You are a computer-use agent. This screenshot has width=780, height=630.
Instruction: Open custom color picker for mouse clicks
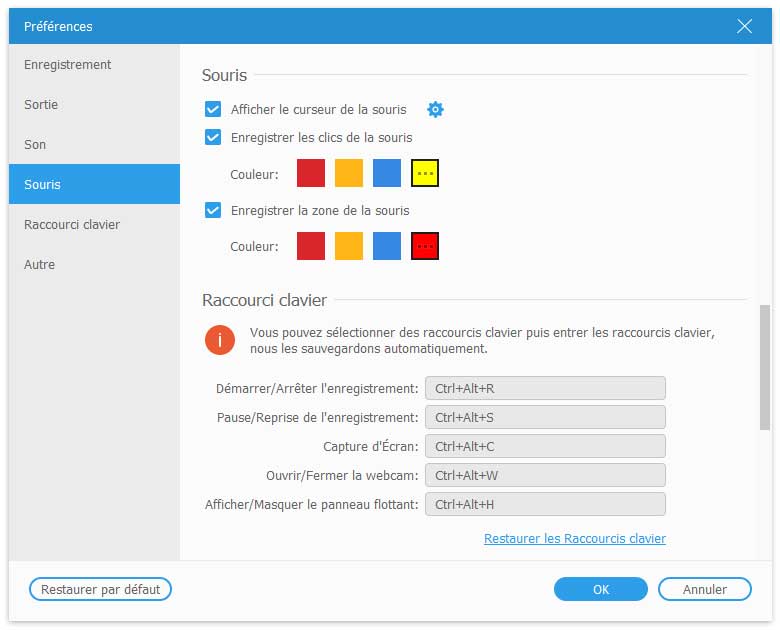tap(425, 174)
